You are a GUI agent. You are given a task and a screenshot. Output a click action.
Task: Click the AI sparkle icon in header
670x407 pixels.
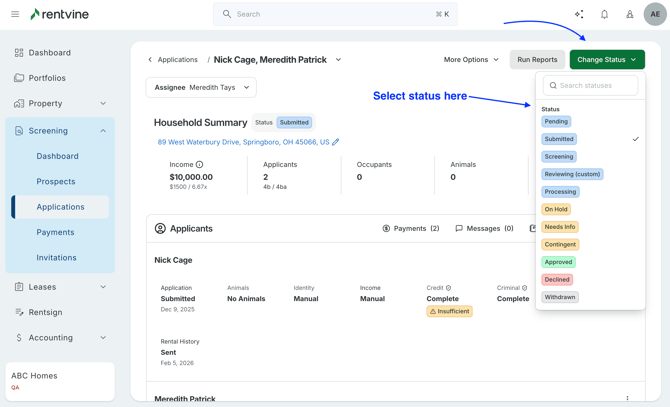(x=579, y=14)
